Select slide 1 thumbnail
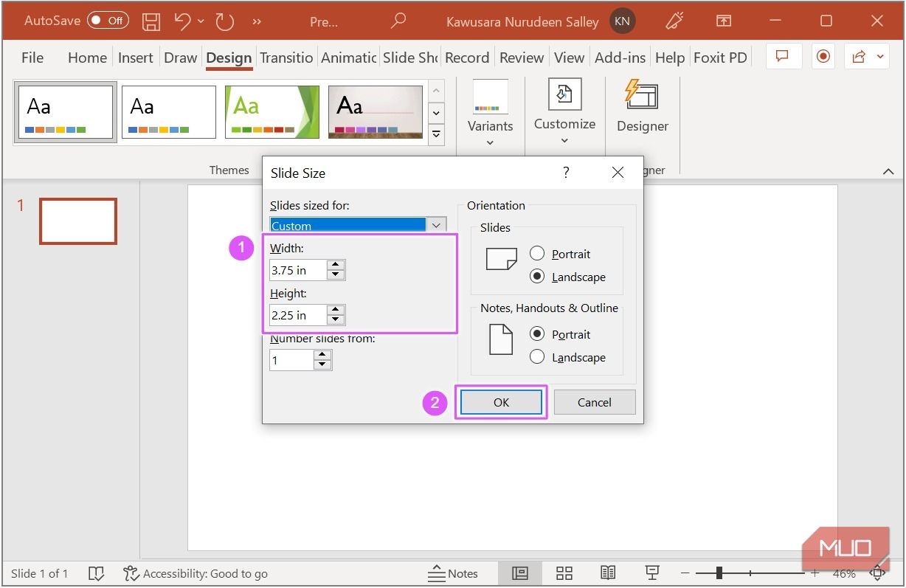906x588 pixels. point(78,221)
